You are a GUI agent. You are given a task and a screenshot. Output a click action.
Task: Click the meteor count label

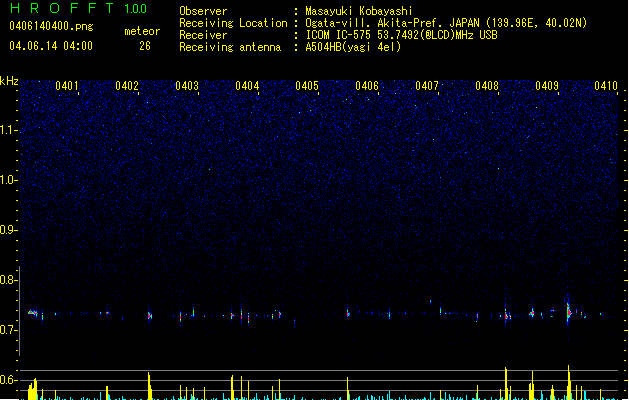tap(142, 31)
